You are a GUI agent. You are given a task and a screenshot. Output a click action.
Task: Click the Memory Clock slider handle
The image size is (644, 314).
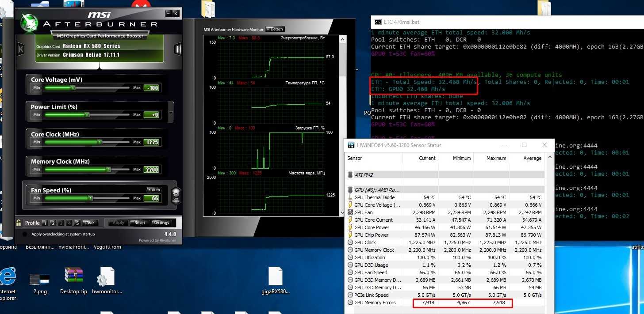click(x=108, y=170)
